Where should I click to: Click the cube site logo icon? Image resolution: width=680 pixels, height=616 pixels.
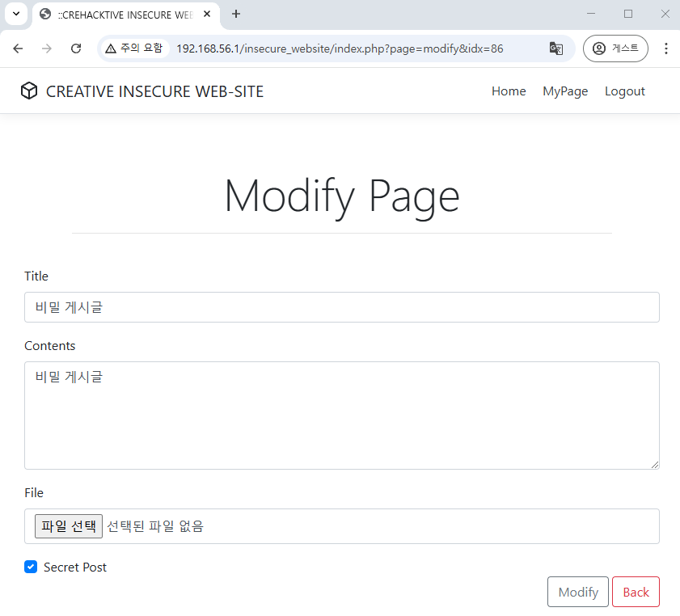pyautogui.click(x=29, y=91)
